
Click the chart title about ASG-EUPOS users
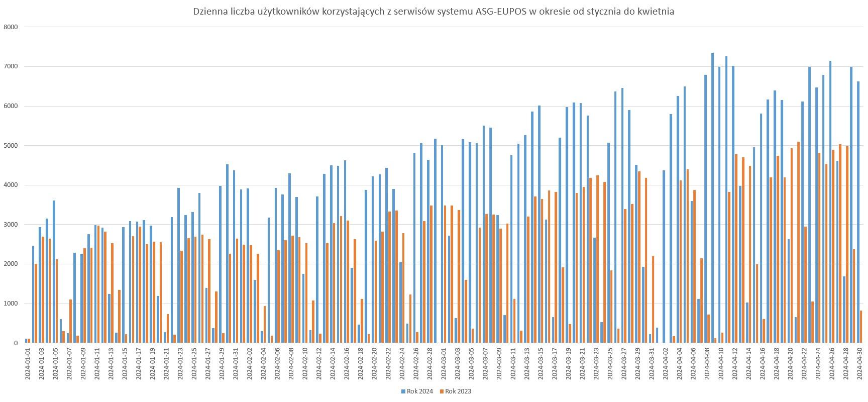pyautogui.click(x=433, y=12)
